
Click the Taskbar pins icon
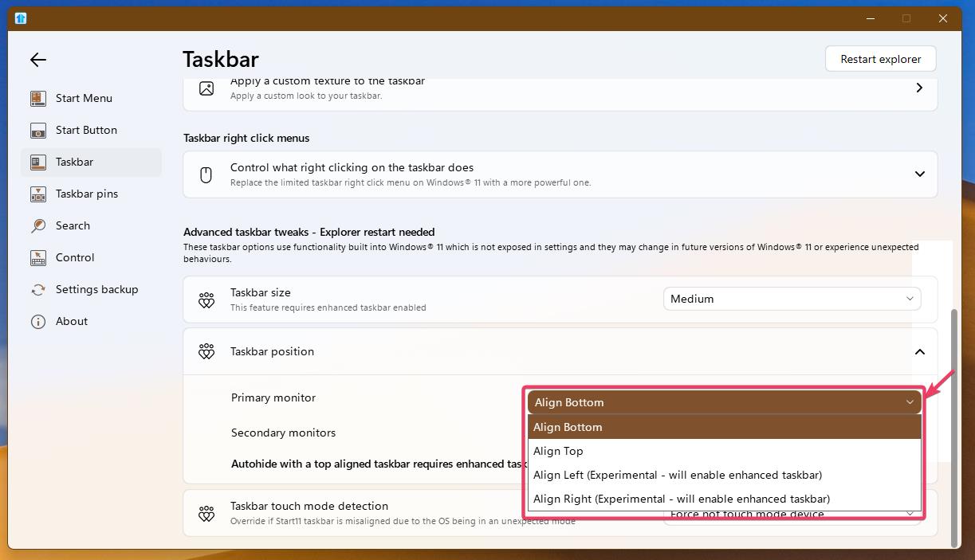[38, 194]
